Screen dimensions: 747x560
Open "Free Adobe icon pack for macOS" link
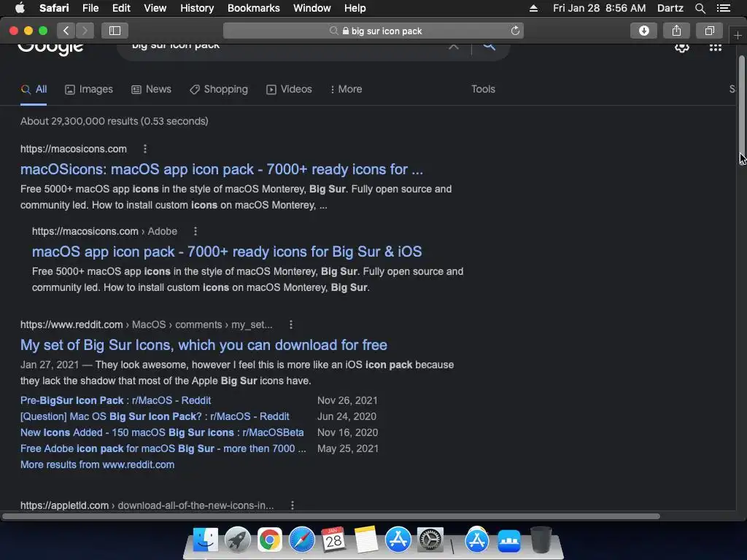click(x=163, y=448)
